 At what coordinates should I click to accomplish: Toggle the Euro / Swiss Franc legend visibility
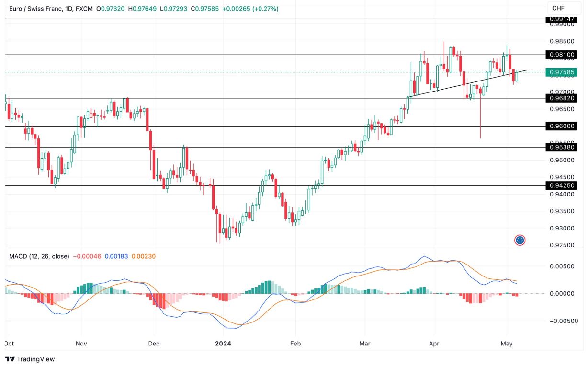tap(36, 8)
